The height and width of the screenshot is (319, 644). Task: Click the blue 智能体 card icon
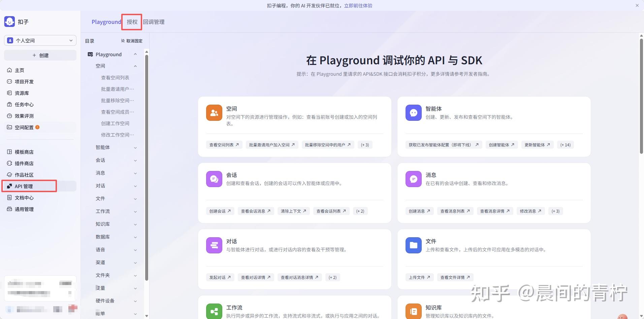[414, 113]
